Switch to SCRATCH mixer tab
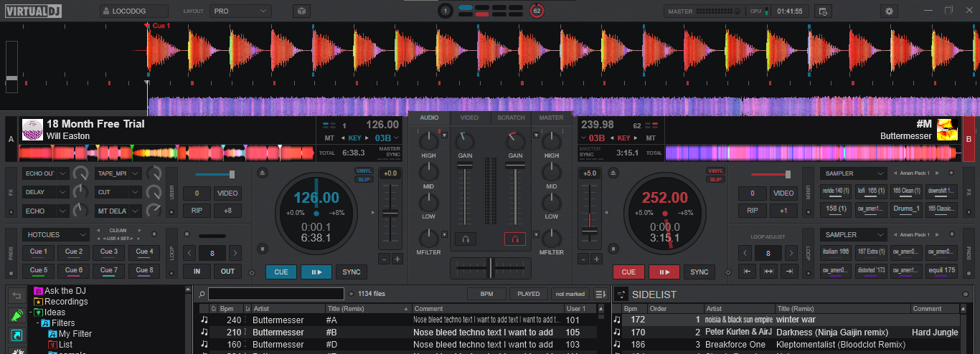 [x=511, y=118]
